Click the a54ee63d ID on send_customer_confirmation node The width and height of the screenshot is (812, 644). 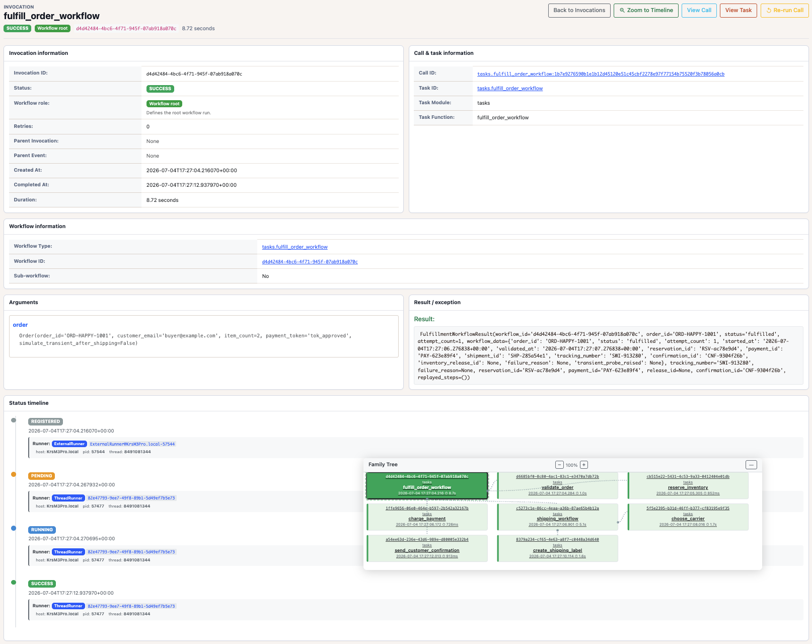click(427, 539)
